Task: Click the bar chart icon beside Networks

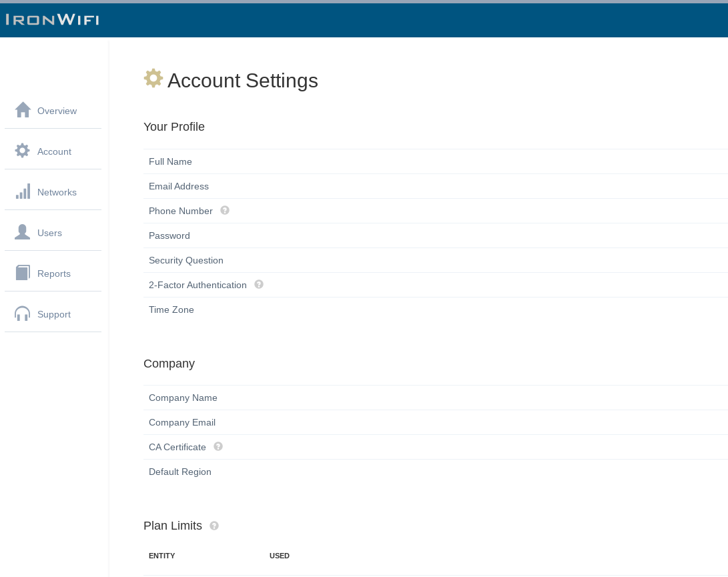Action: [x=22, y=191]
